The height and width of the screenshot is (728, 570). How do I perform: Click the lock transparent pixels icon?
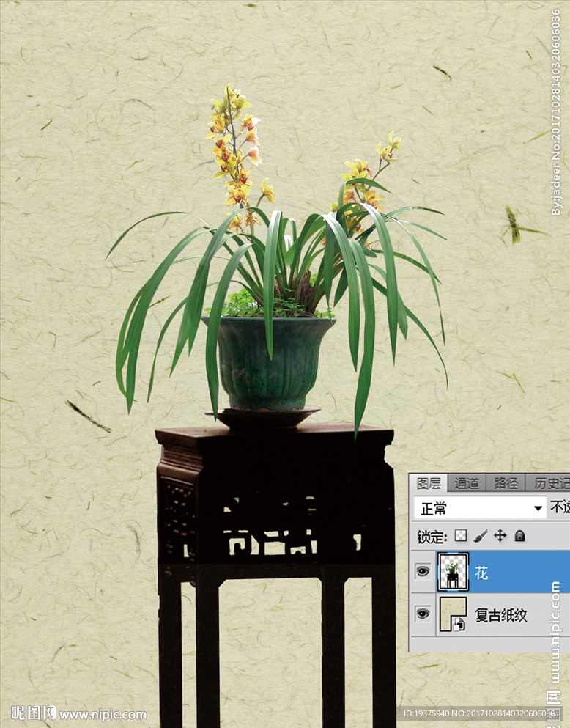[461, 535]
